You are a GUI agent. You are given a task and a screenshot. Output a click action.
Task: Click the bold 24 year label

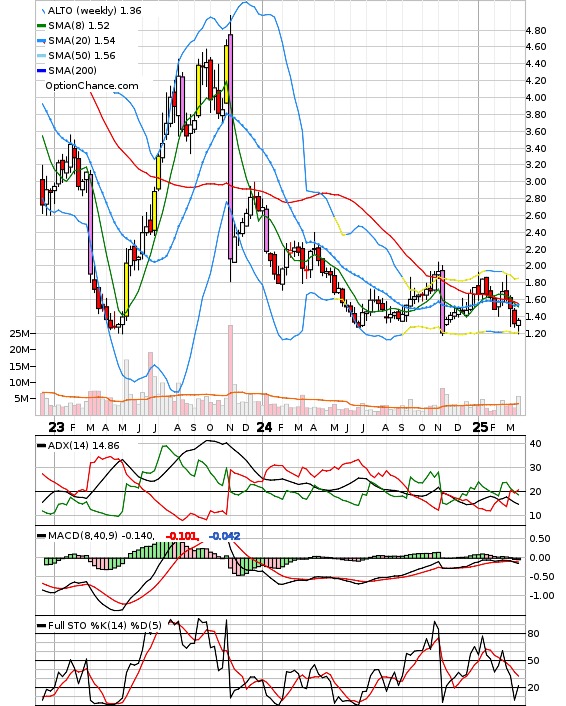264,427
